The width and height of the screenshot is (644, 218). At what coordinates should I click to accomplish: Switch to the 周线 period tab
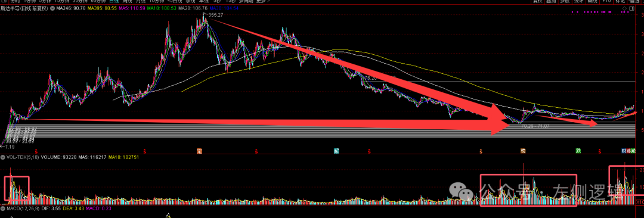coord(128,2)
